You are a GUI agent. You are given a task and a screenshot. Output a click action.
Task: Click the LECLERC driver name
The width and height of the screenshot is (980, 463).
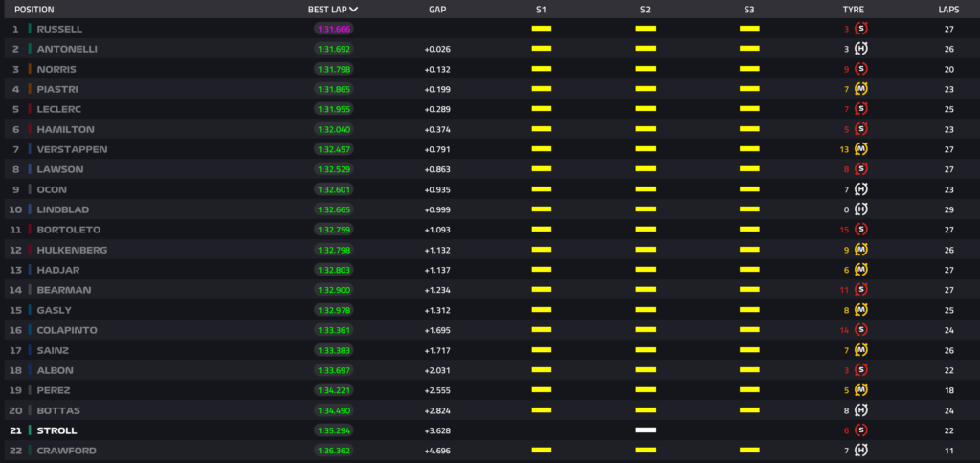(59, 109)
